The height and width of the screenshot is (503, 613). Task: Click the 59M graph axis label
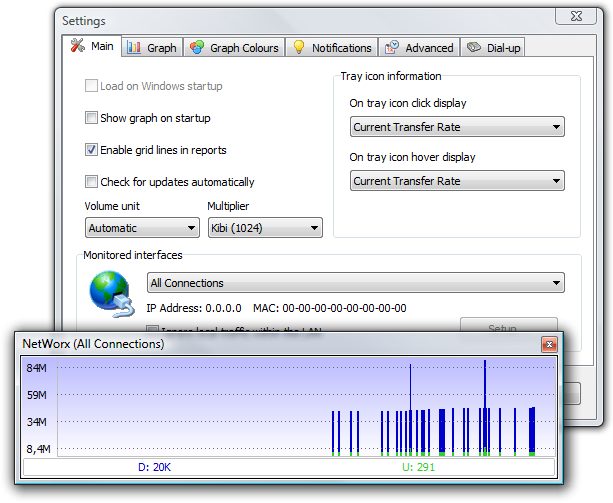coord(36,395)
